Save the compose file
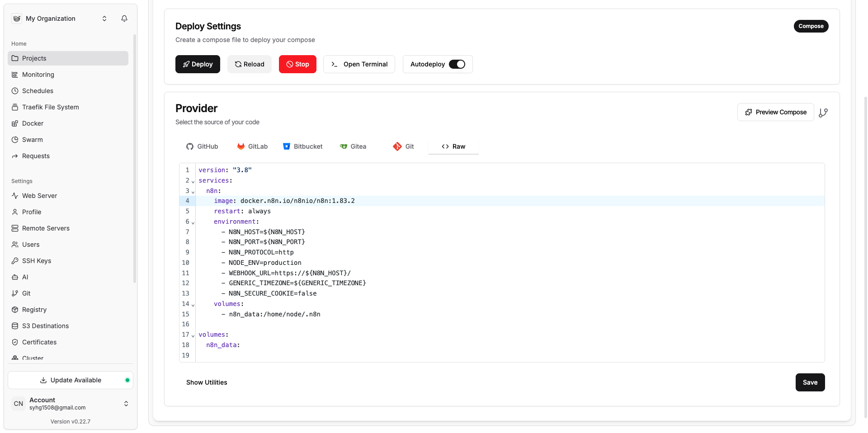 pos(810,382)
